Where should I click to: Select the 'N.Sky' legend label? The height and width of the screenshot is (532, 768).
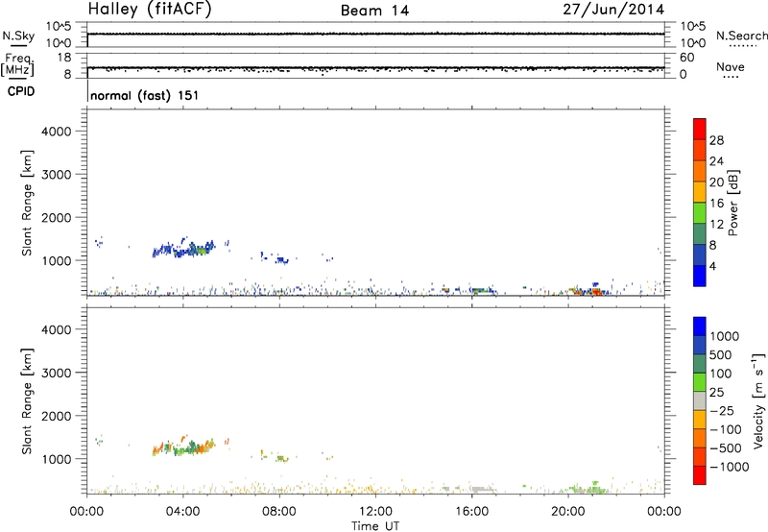pyautogui.click(x=18, y=36)
